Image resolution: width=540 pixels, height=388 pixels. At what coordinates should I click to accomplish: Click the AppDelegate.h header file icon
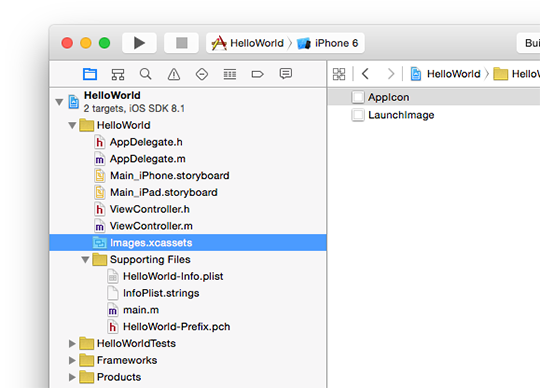click(x=99, y=142)
